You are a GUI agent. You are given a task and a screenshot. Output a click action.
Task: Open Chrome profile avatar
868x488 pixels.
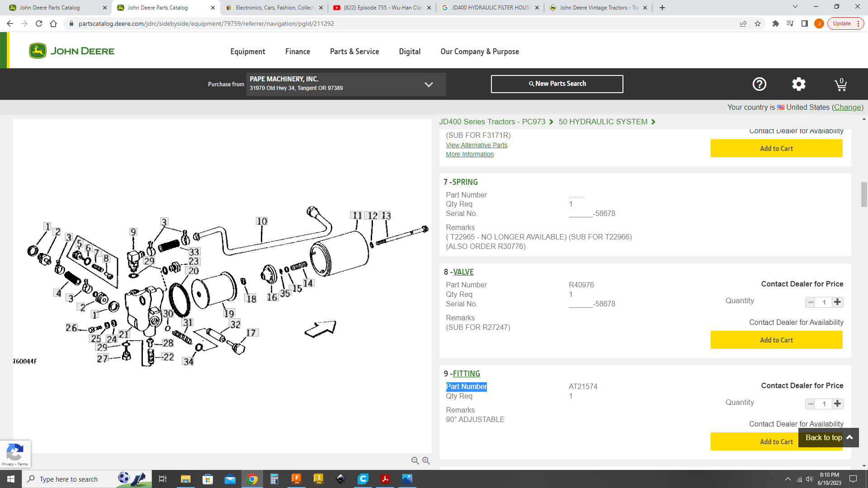click(819, 23)
